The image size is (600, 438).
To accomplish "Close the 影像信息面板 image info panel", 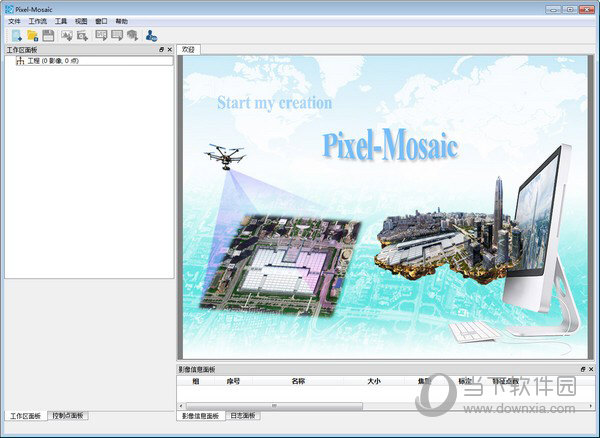I will (x=591, y=369).
